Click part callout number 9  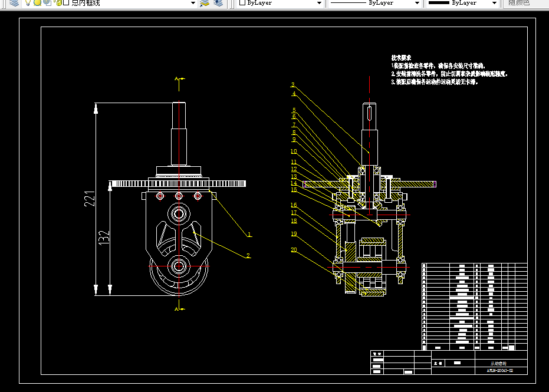point(294,139)
